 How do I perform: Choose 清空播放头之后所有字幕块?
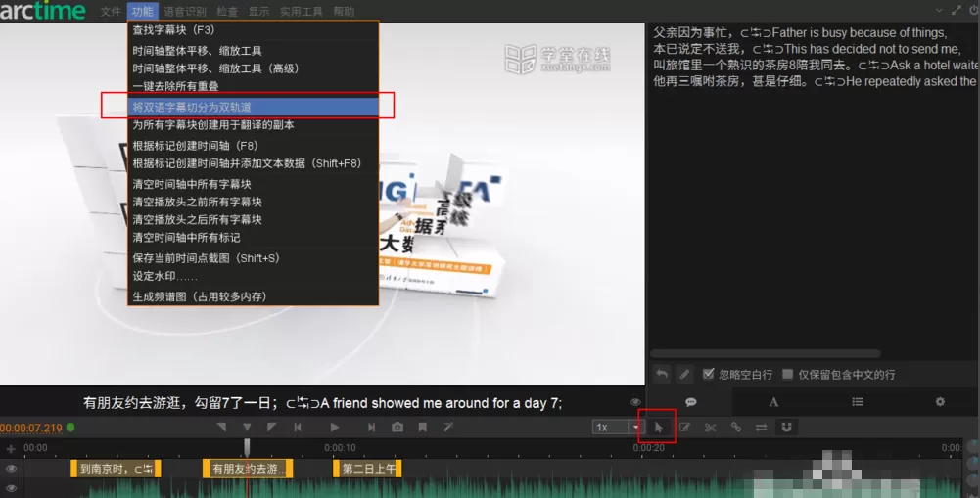tap(254, 220)
